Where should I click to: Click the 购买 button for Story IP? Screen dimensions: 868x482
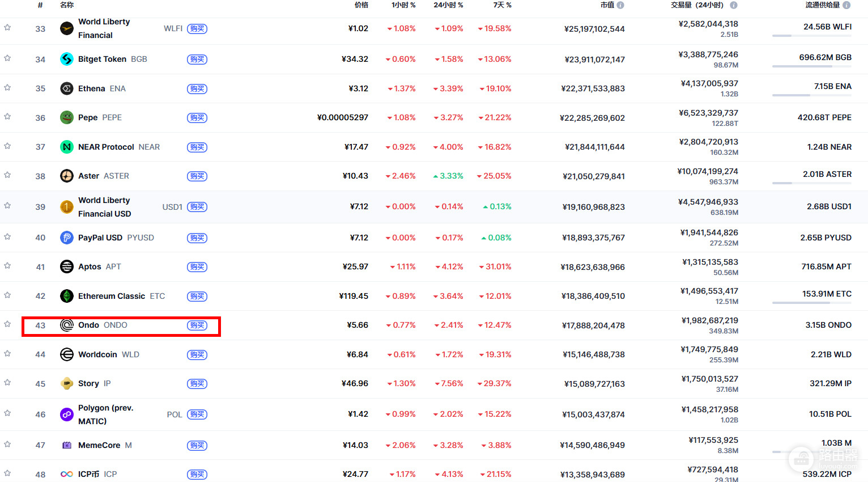pyautogui.click(x=197, y=383)
